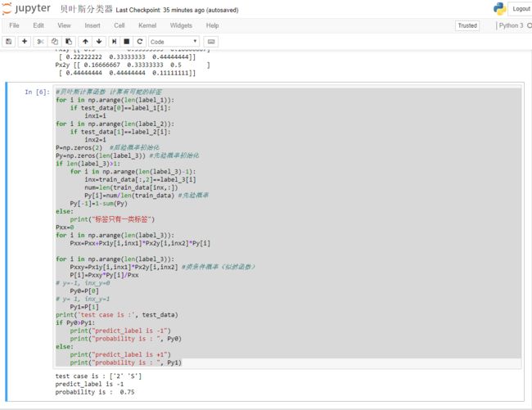Click the output line predict_label is -1
The width and height of the screenshot is (532, 410).
(89, 384)
